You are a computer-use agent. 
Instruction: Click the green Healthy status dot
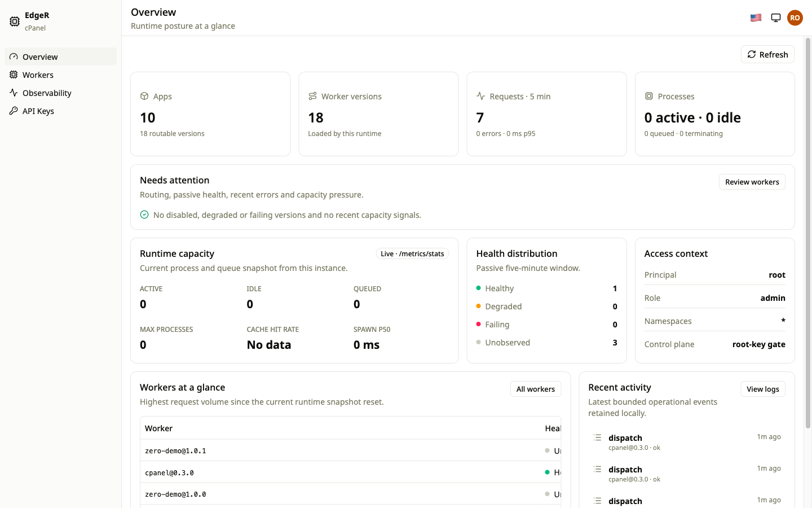(479, 288)
